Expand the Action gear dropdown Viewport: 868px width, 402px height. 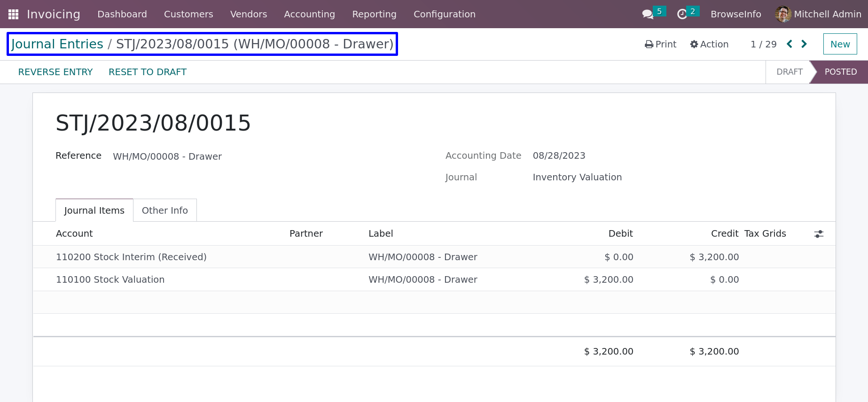tap(709, 44)
